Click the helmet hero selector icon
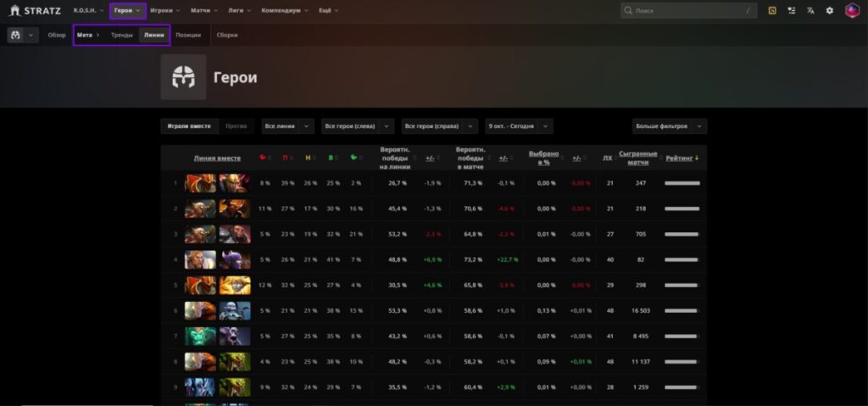This screenshot has height=406, width=868. (16, 35)
